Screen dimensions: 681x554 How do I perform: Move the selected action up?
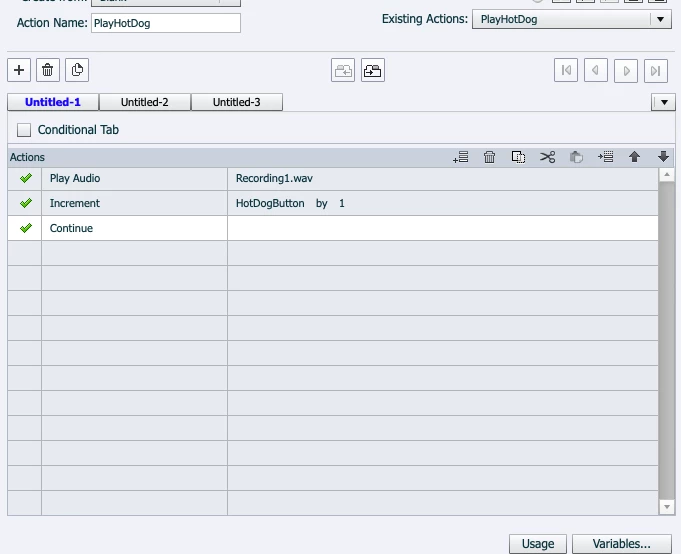635,157
